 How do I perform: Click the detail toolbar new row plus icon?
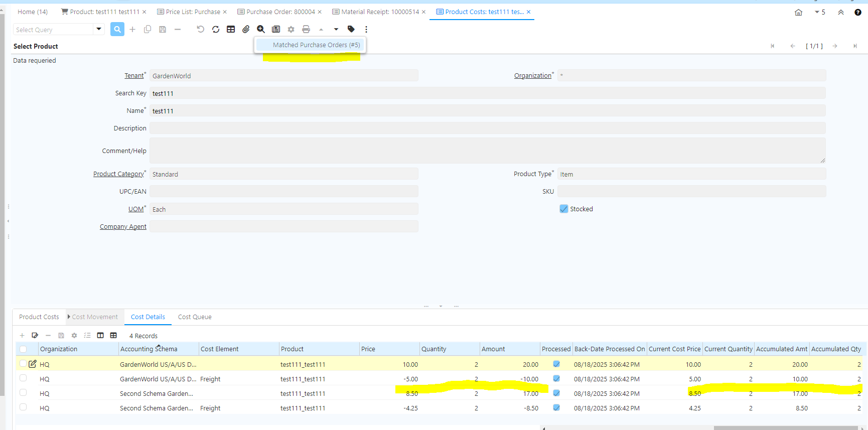(22, 336)
